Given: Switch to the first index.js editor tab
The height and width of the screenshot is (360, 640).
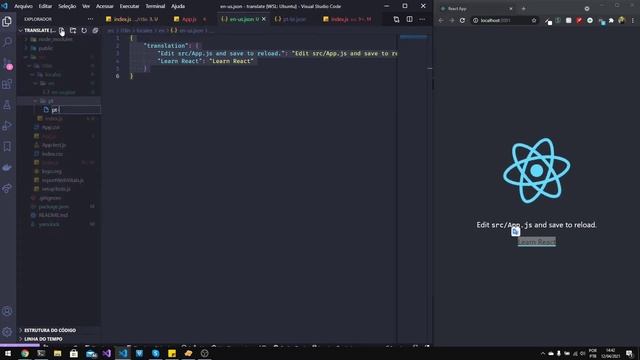Looking at the screenshot, I should click(133, 19).
